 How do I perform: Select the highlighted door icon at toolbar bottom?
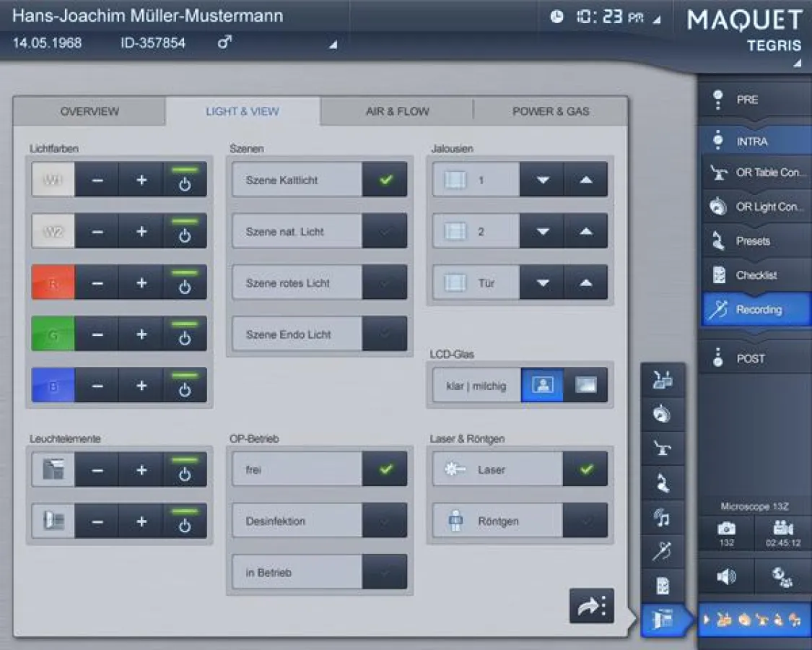pos(663,620)
